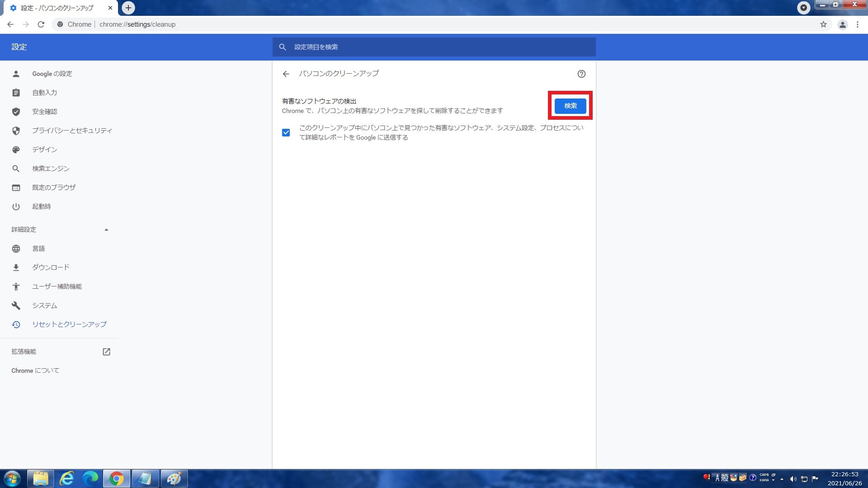Launch Paint from the taskbar
The height and width of the screenshot is (488, 868).
pyautogui.click(x=174, y=478)
